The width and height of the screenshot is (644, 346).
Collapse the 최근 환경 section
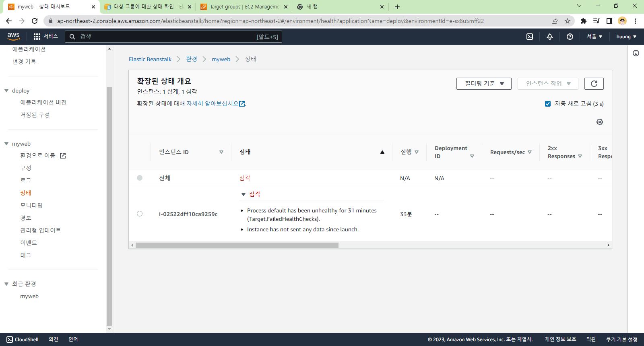point(6,284)
